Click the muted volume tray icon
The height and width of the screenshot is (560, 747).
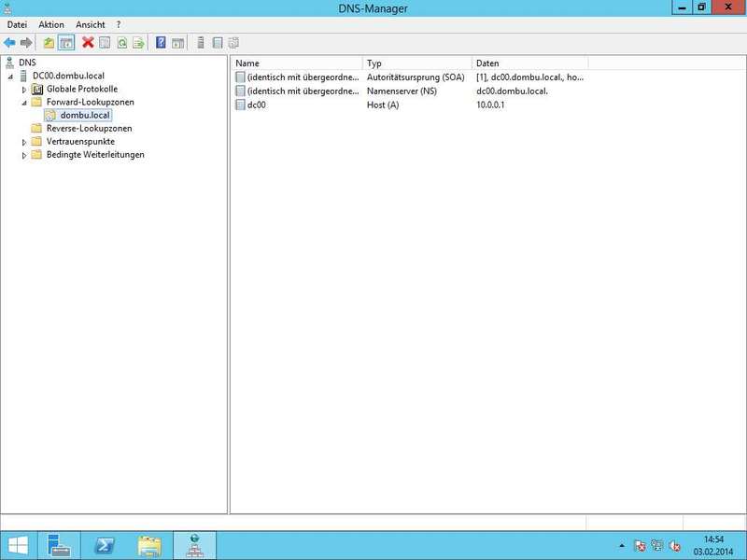coord(674,546)
